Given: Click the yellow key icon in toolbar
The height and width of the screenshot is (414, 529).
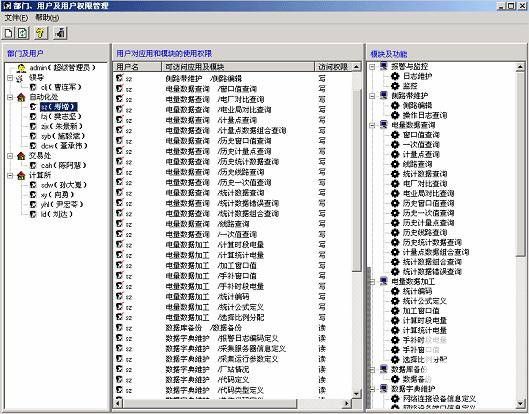Looking at the screenshot, I should point(41,33).
